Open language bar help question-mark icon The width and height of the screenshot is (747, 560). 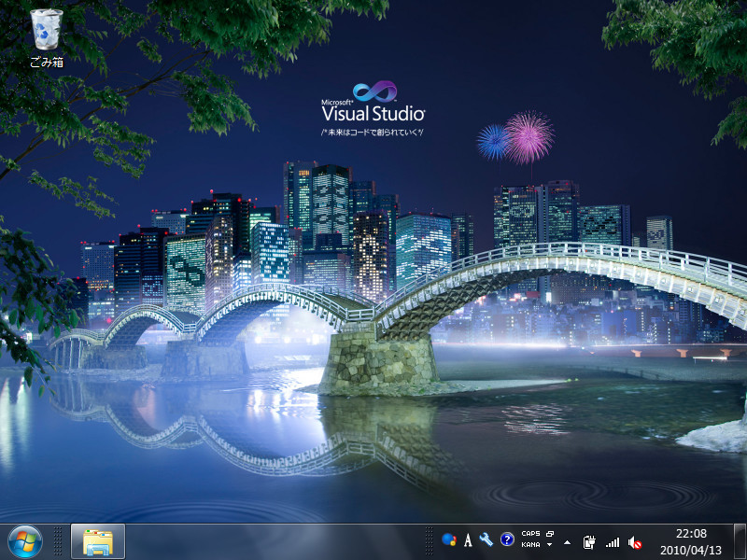point(507,539)
